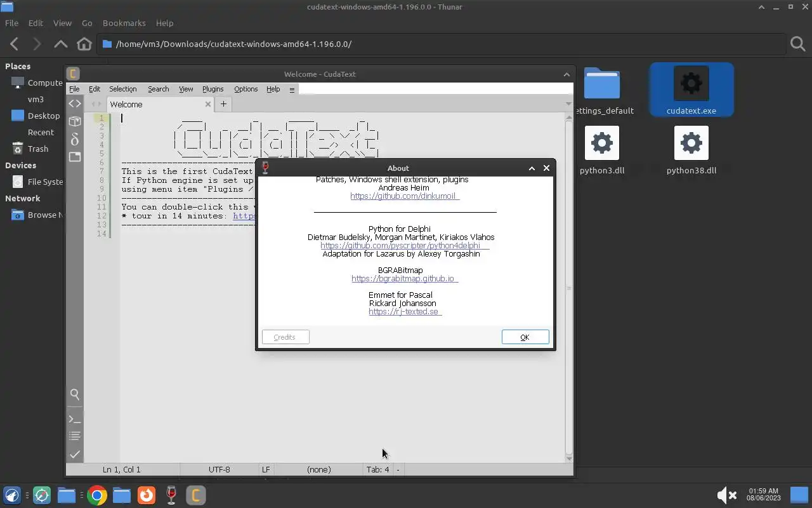Open the Code Tree sidebar panel

tap(75, 104)
